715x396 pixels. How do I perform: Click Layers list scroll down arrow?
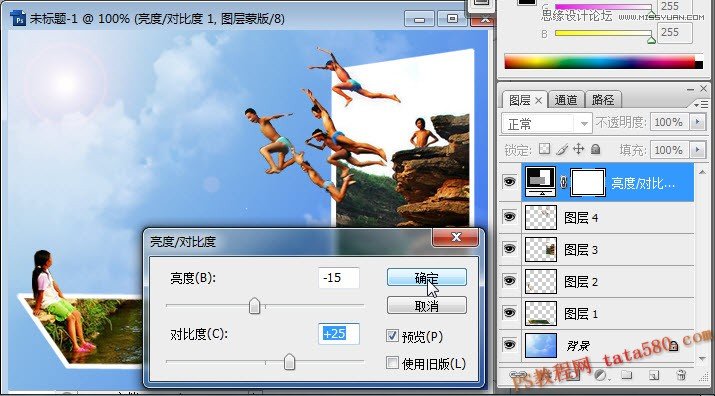(x=703, y=360)
